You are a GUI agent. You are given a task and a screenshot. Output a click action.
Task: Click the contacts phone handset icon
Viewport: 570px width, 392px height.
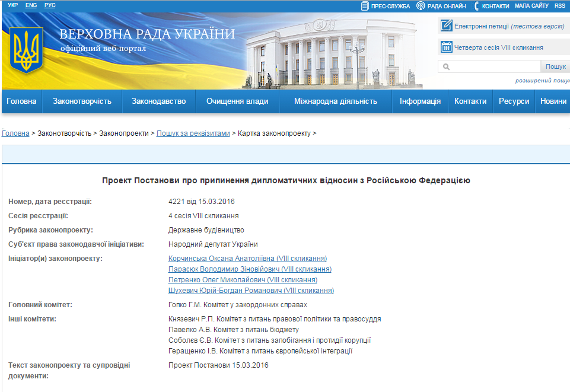click(x=476, y=6)
